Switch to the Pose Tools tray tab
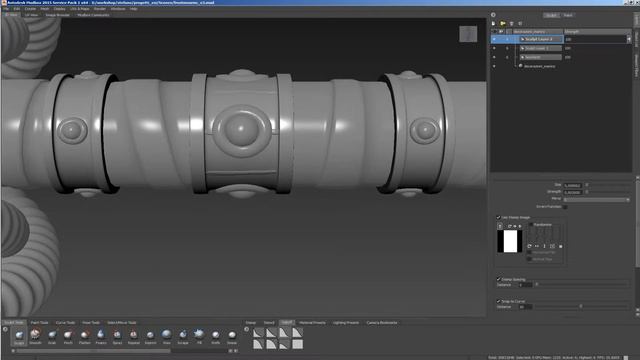 coord(91,322)
